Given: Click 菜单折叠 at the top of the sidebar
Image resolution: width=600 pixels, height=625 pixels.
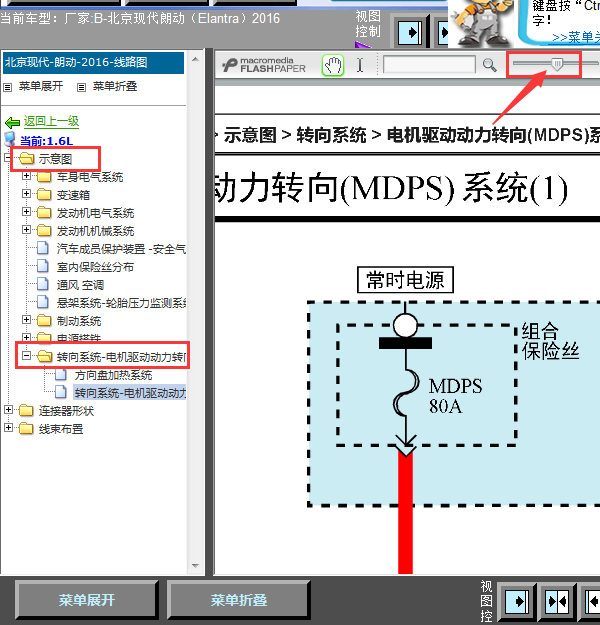Looking at the screenshot, I should pyautogui.click(x=114, y=86).
